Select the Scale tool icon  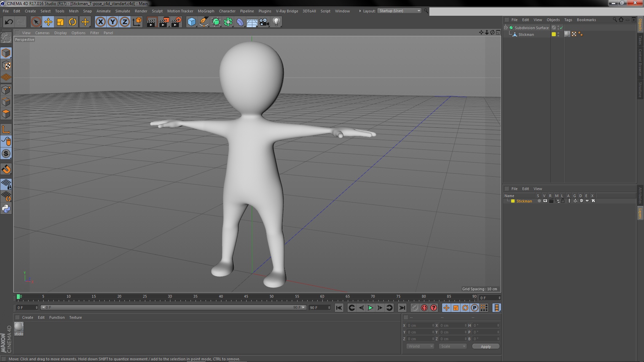point(60,21)
